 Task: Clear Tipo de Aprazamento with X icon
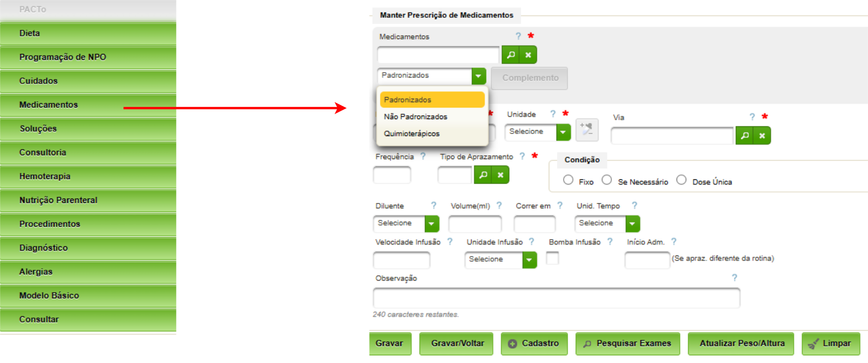(x=501, y=175)
